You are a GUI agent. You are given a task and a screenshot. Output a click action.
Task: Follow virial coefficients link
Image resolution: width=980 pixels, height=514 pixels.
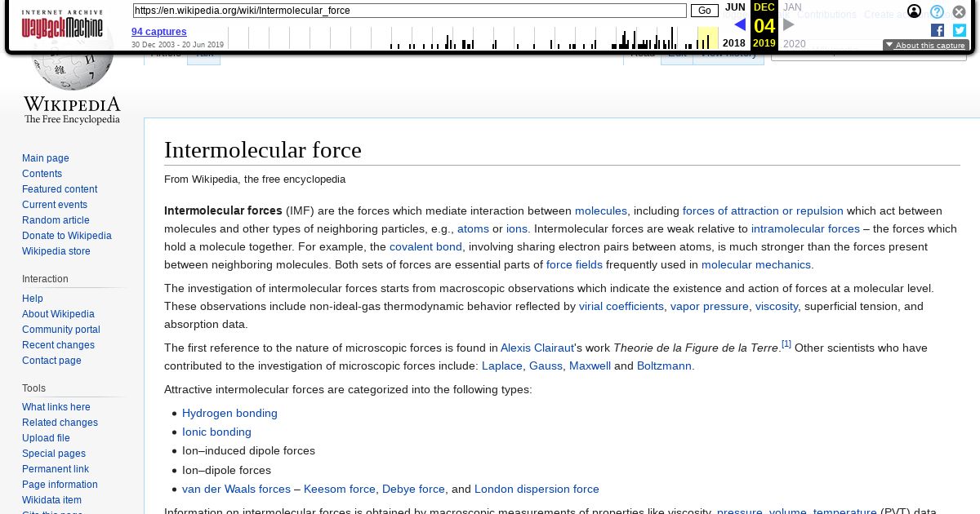click(621, 306)
